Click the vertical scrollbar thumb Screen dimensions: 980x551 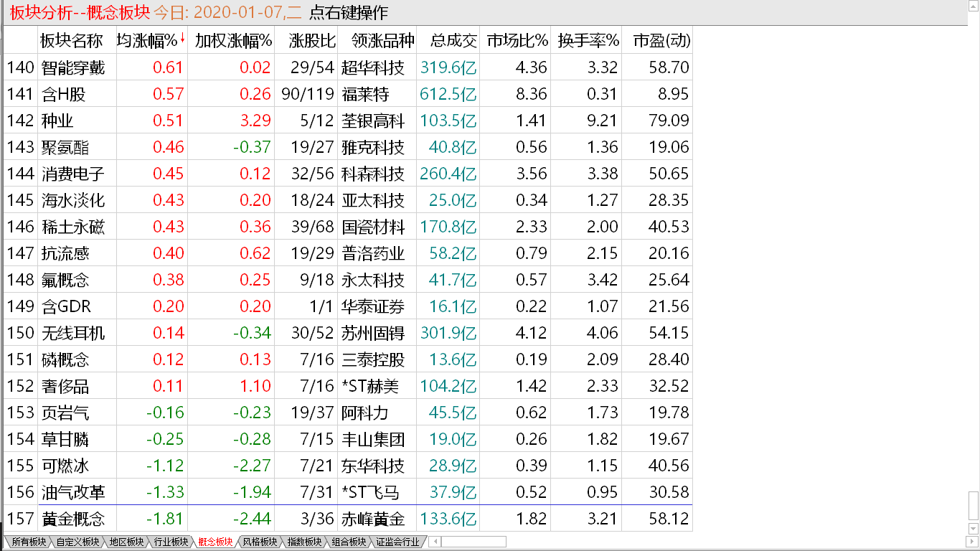(x=974, y=507)
